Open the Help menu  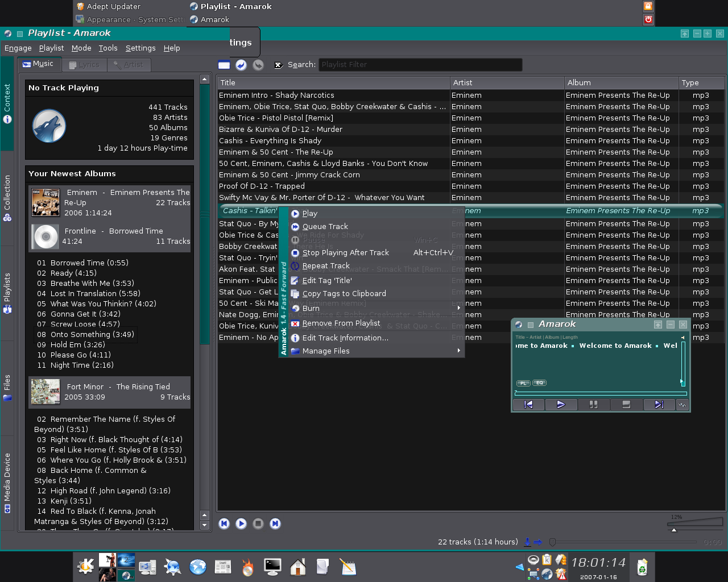tap(172, 48)
